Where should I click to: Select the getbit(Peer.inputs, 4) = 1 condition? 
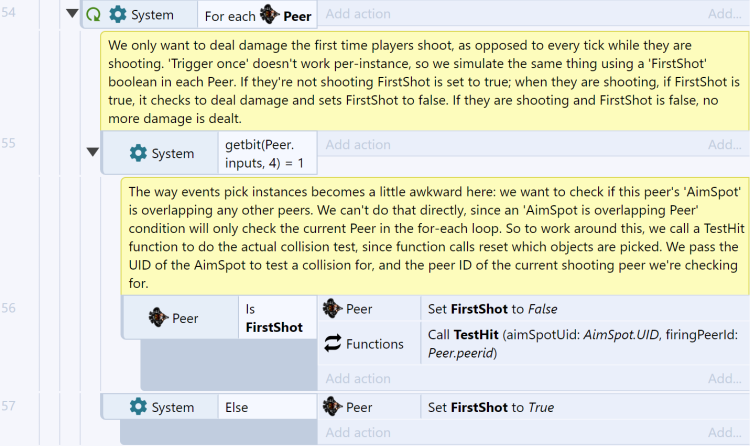[x=267, y=153]
